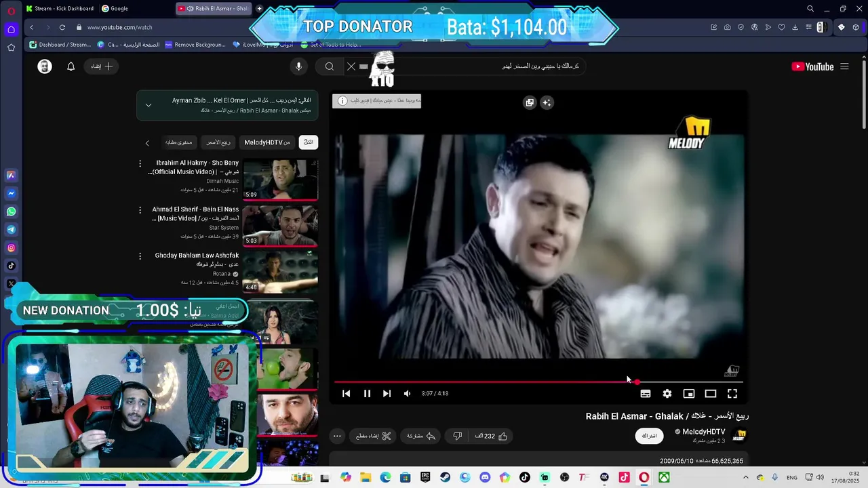The height and width of the screenshot is (488, 868).
Task: Open Discord from the taskbar
Action: (x=485, y=478)
